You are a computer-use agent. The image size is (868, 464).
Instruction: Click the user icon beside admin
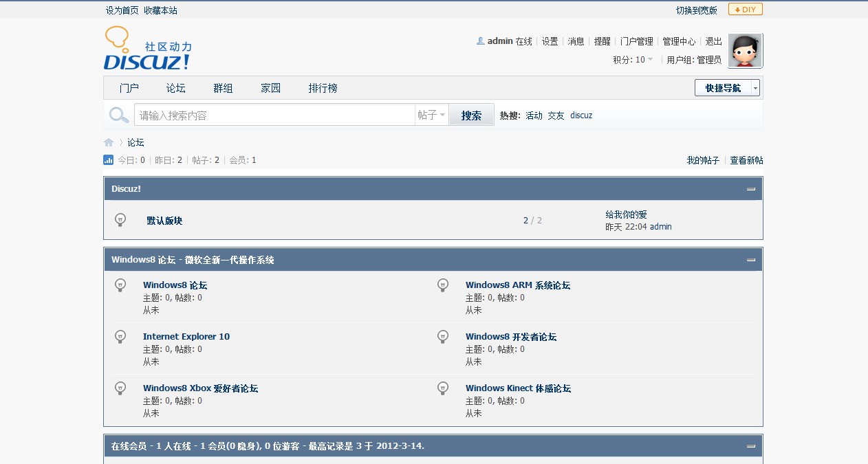(x=480, y=41)
